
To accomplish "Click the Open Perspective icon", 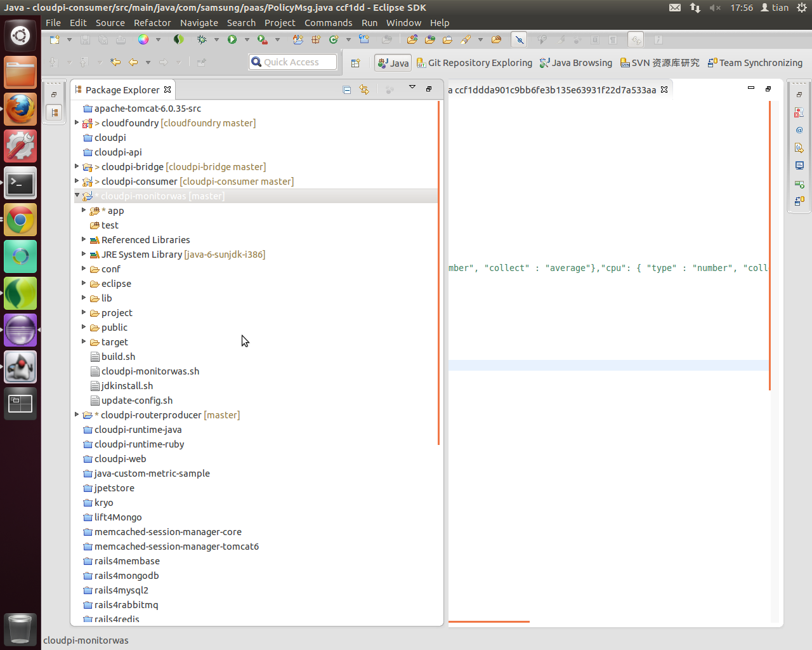I will pyautogui.click(x=356, y=63).
